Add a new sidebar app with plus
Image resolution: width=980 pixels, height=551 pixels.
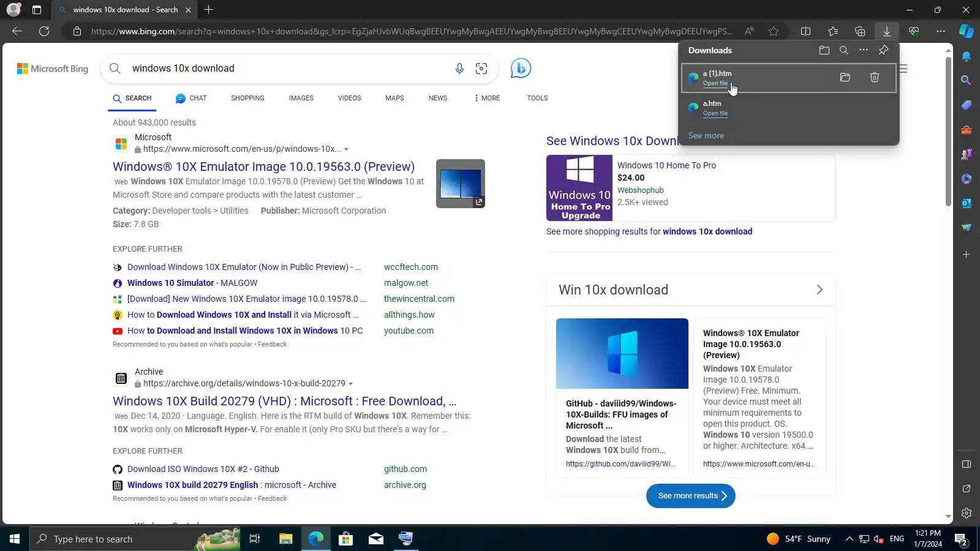(967, 254)
